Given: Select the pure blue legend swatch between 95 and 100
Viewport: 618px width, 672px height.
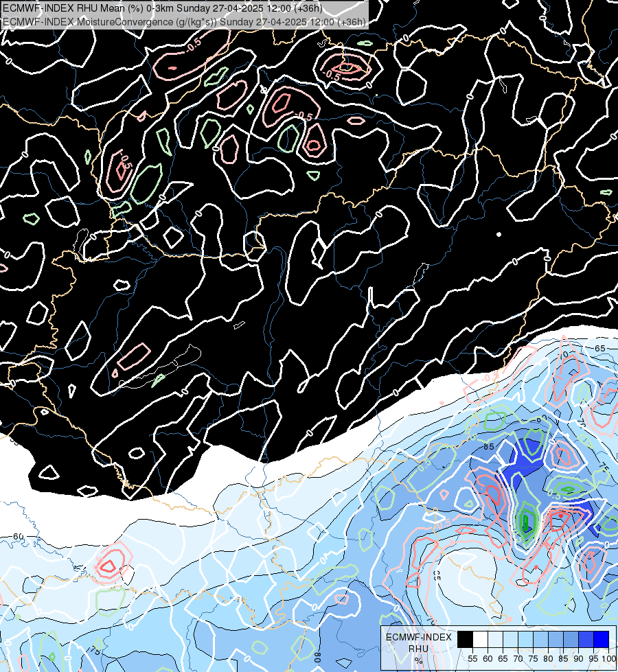Looking at the screenshot, I should coord(601,639).
